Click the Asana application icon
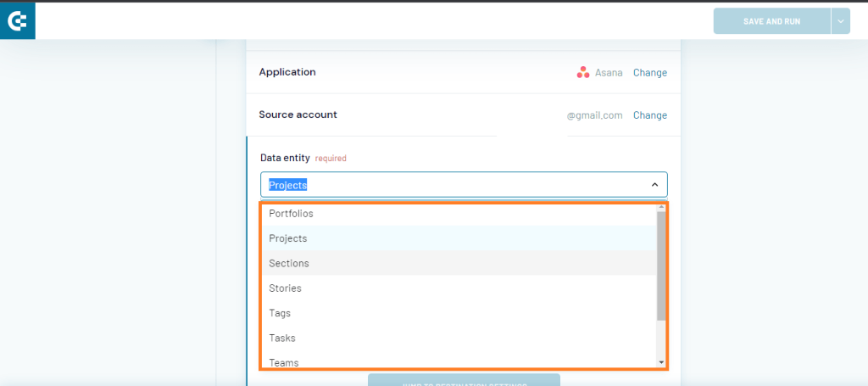Viewport: 868px width, 386px height. coord(583,73)
